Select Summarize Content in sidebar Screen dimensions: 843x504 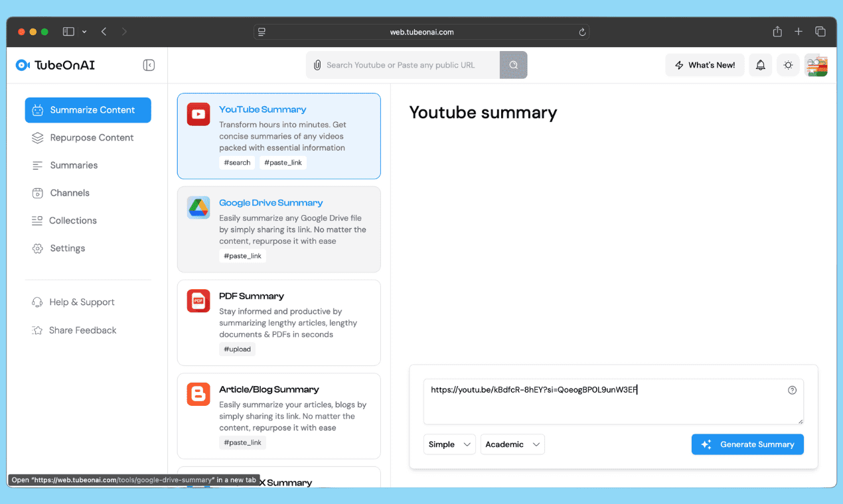[88, 110]
